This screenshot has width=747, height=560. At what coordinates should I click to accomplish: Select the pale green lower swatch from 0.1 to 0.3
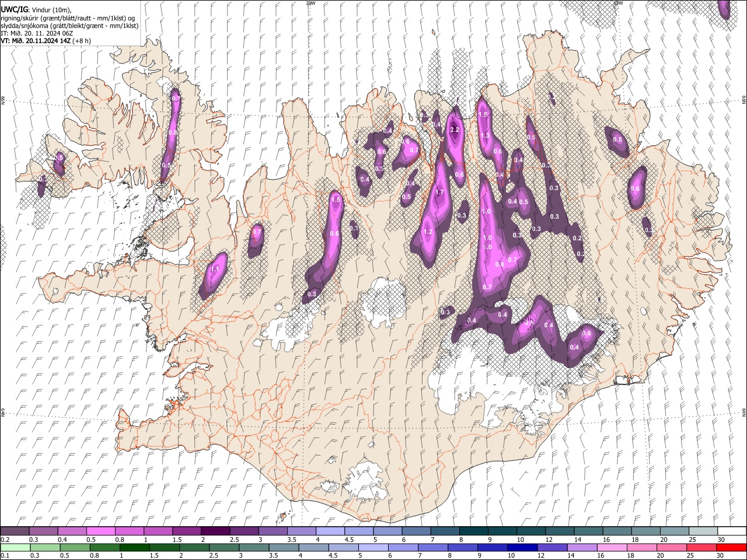pos(15,547)
